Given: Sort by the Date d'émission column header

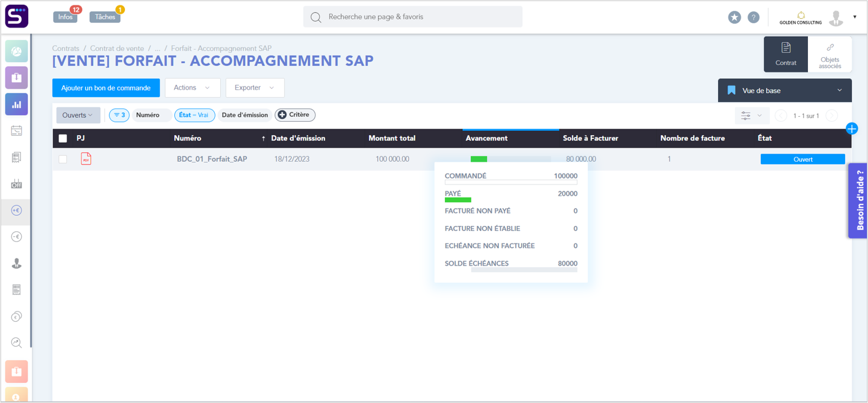Looking at the screenshot, I should [x=298, y=138].
